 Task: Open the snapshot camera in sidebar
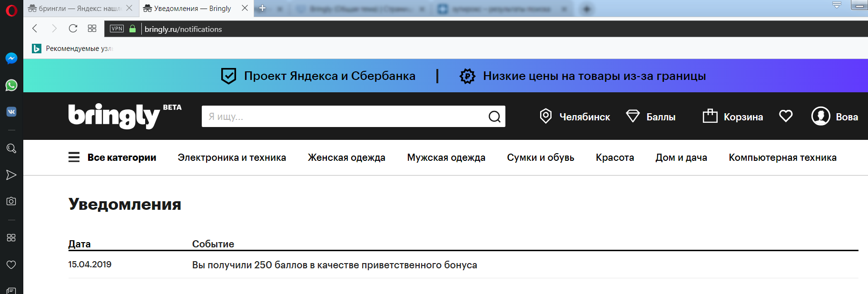11,201
